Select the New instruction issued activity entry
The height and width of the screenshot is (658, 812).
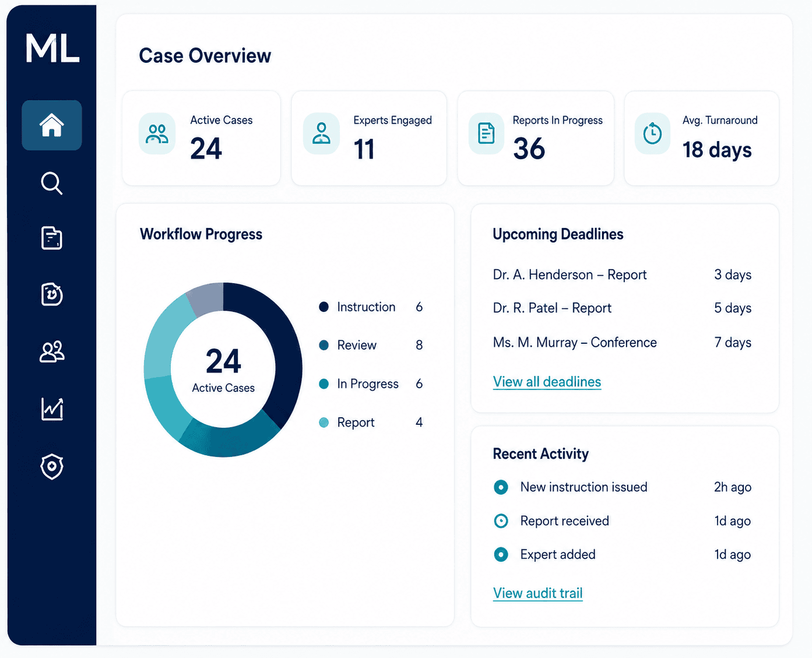622,487
